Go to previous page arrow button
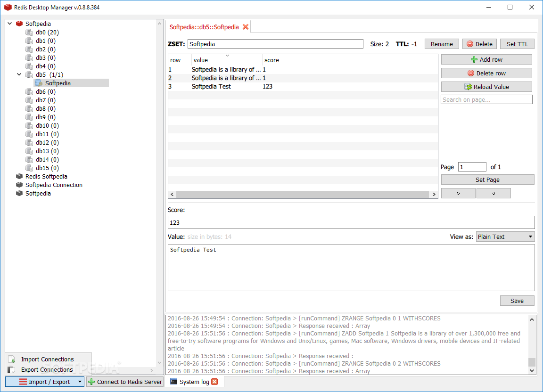543x392 pixels. pyautogui.click(x=458, y=193)
